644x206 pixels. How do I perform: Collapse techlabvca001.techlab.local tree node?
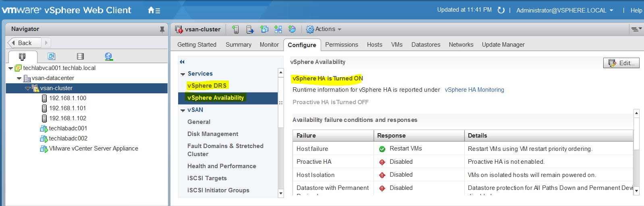pyautogui.click(x=10, y=68)
